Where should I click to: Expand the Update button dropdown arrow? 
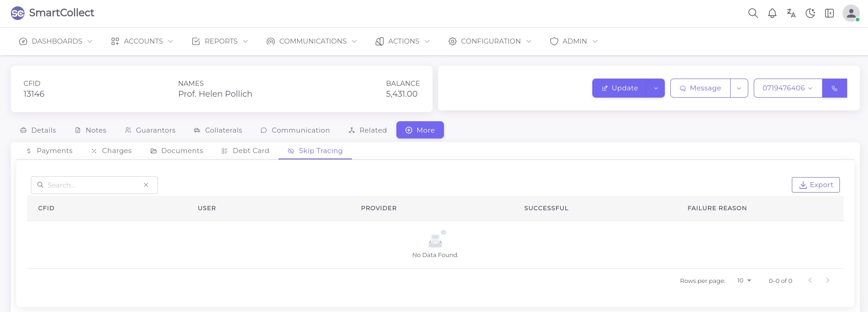tap(656, 88)
